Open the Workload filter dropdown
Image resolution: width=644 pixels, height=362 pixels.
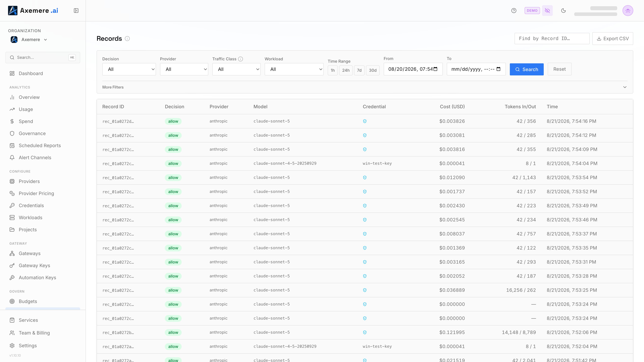[x=294, y=69]
